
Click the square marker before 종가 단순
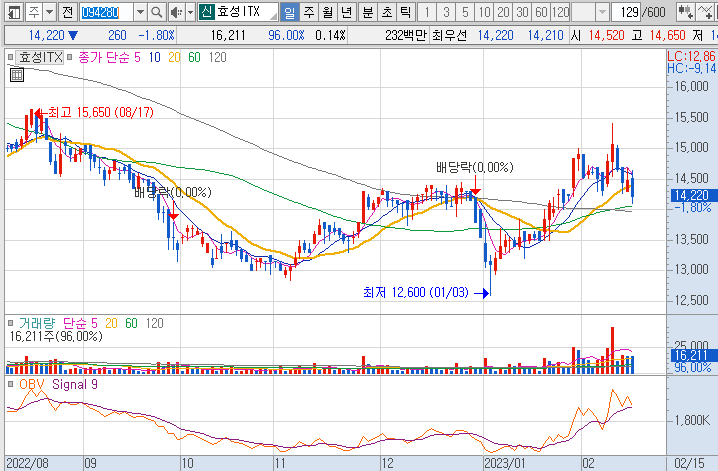tap(70, 57)
